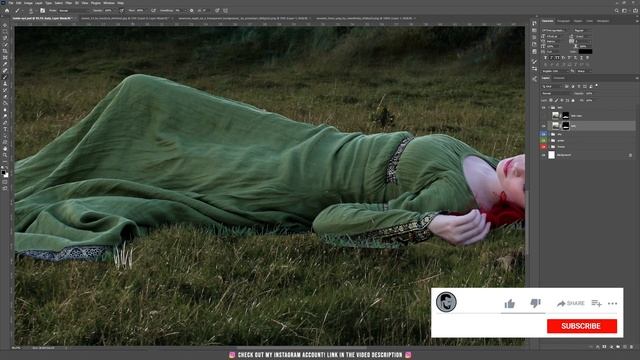Toggle visibility of the red-labeled group

pyautogui.click(x=544, y=147)
